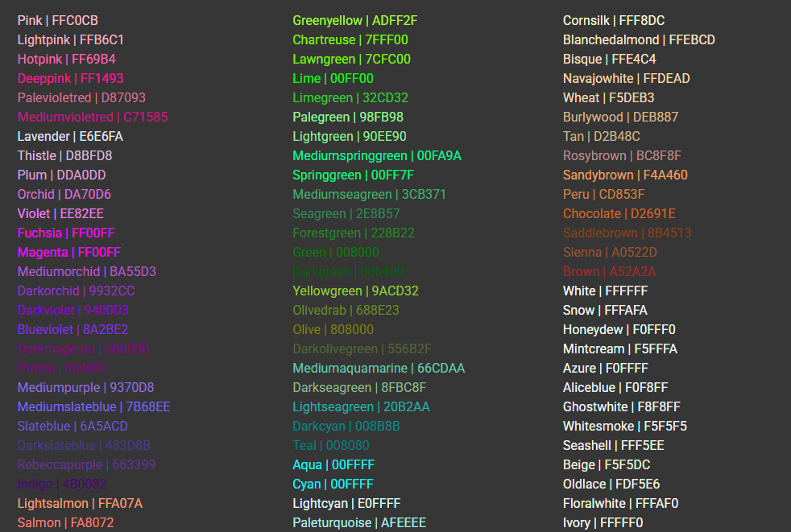Select the Ghostwhite F8F8FF text
The height and width of the screenshot is (532, 791).
click(x=621, y=406)
